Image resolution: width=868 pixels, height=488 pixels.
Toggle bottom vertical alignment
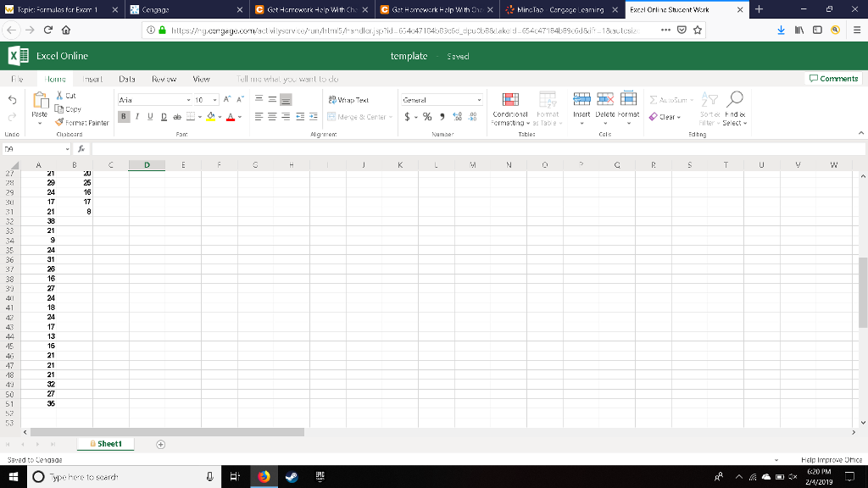286,100
